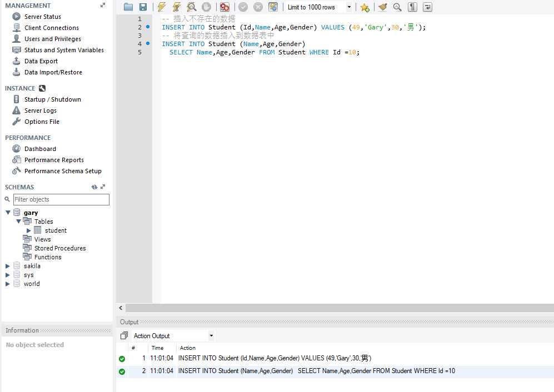Open a SQL script file from toolbar

tap(128, 7)
